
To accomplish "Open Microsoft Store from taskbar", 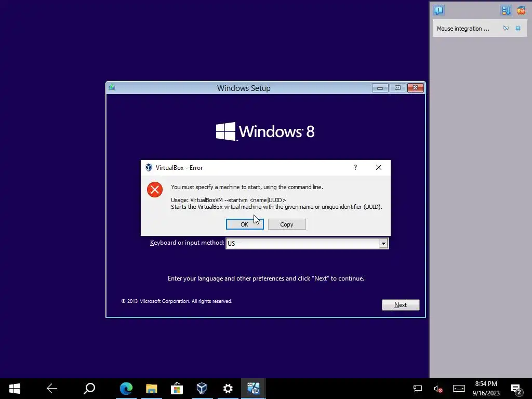I will tap(177, 389).
